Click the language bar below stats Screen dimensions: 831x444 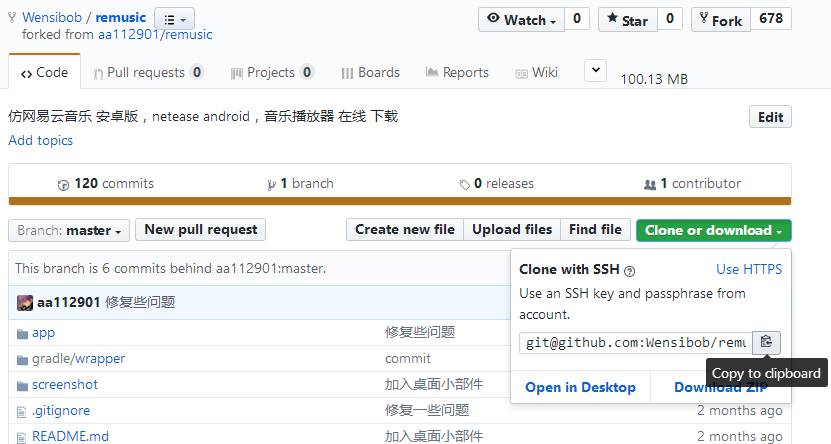(400, 201)
